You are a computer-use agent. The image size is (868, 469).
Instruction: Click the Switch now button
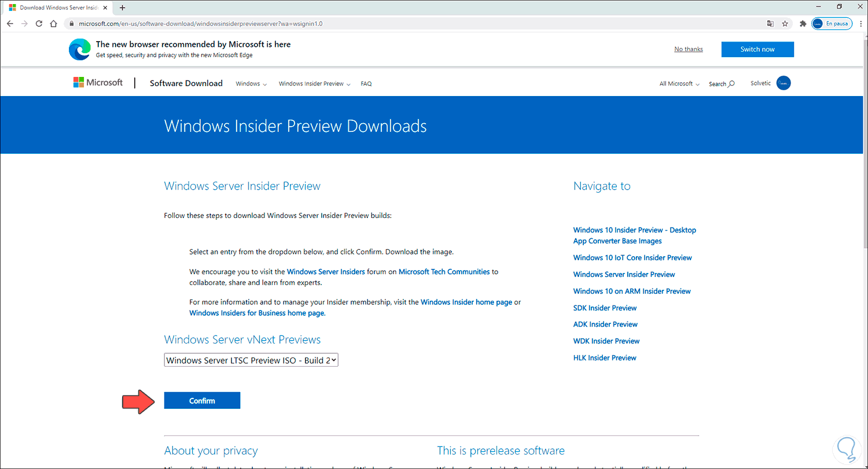pyautogui.click(x=757, y=49)
